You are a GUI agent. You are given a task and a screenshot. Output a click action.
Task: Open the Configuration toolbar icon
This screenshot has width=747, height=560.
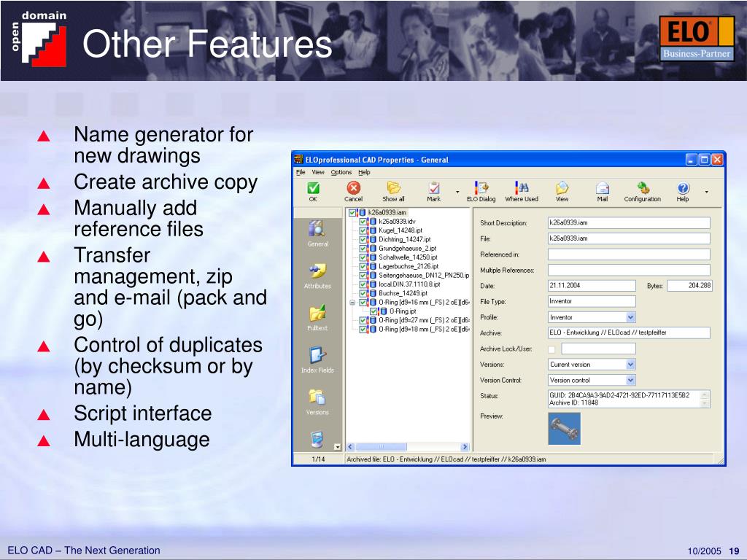[643, 187]
